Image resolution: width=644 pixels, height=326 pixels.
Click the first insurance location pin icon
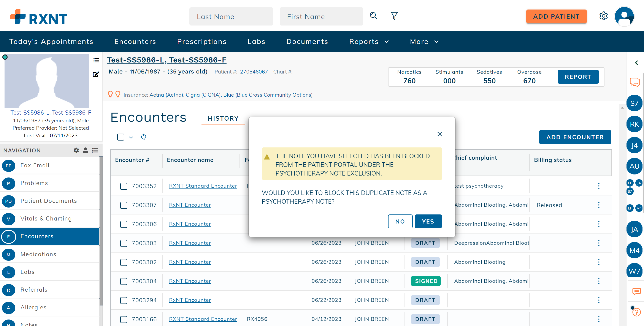(110, 94)
